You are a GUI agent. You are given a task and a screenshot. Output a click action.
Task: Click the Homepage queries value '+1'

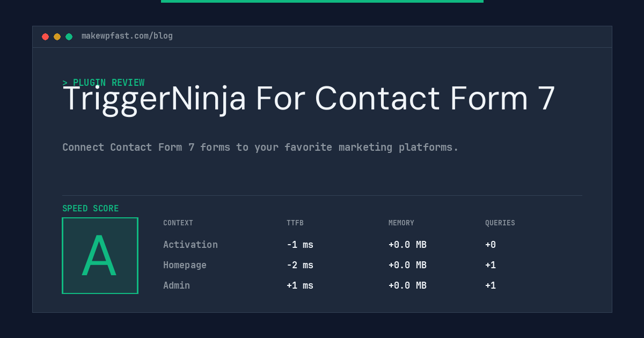[x=491, y=265]
